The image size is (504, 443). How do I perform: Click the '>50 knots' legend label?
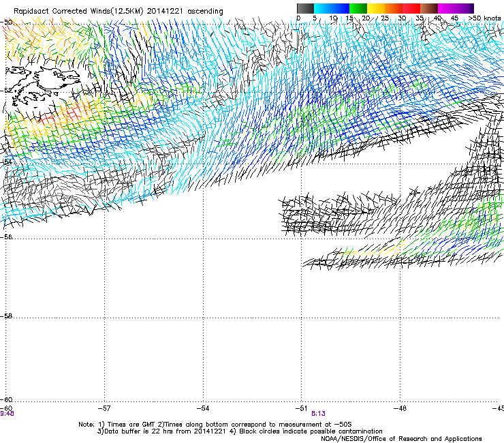[x=484, y=18]
